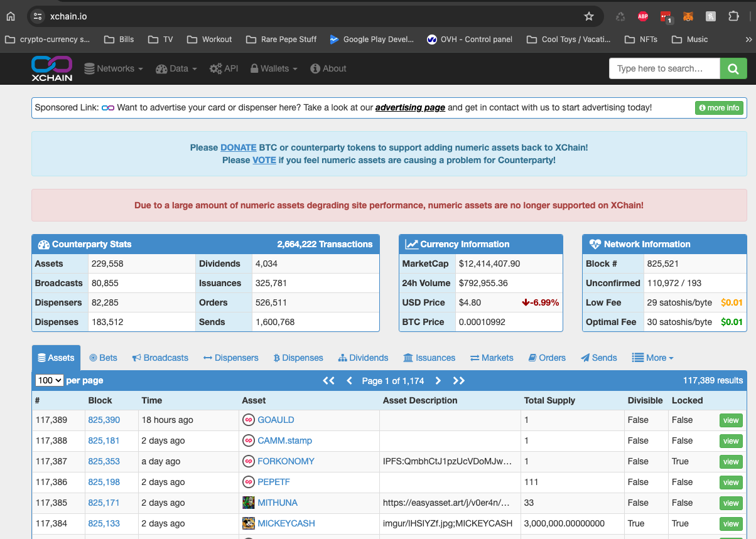Screen dimensions: 756x539
Task: Click the PEPETF asset icon
Action: [249, 482]
